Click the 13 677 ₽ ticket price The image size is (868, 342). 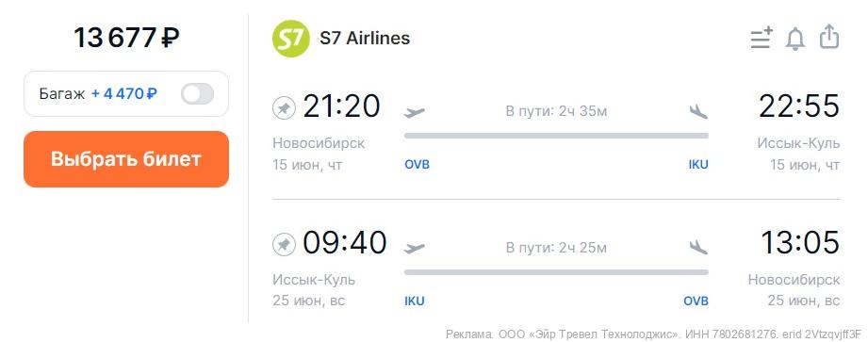pyautogui.click(x=126, y=38)
